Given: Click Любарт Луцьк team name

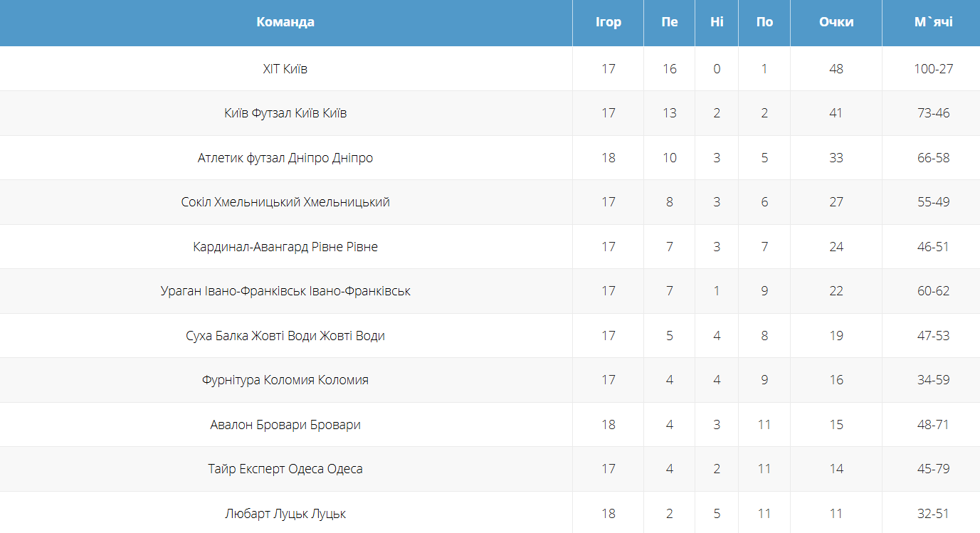Looking at the screenshot, I should (285, 514).
